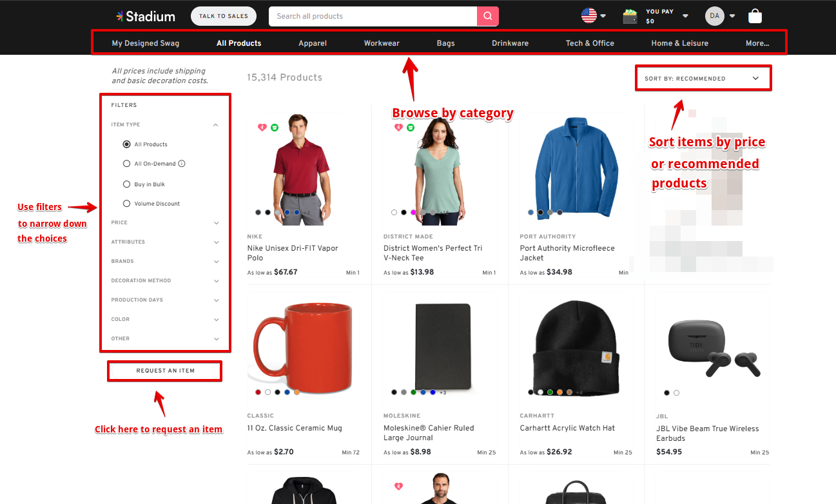Open 11 Oz. Classic Ceramic Mug link

click(x=295, y=428)
